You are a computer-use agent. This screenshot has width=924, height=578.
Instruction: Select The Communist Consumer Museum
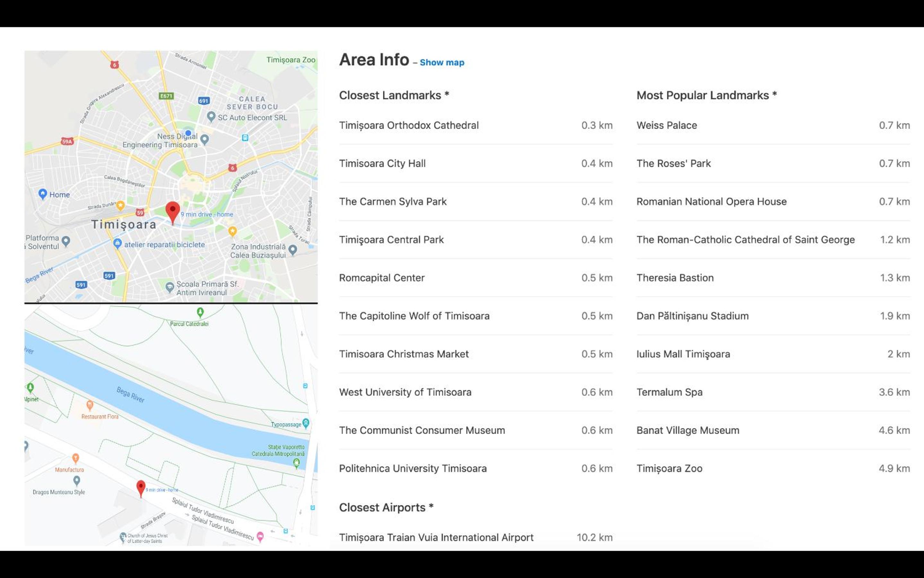pyautogui.click(x=476, y=430)
